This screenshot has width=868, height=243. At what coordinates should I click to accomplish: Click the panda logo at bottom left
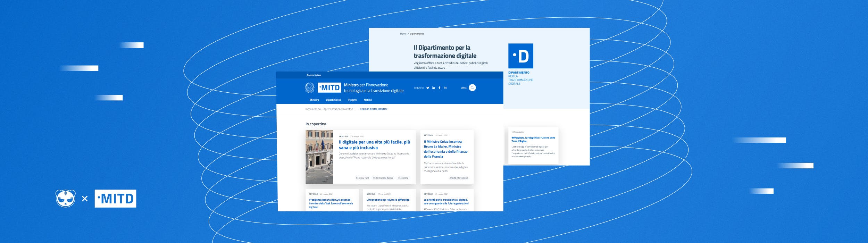66,199
